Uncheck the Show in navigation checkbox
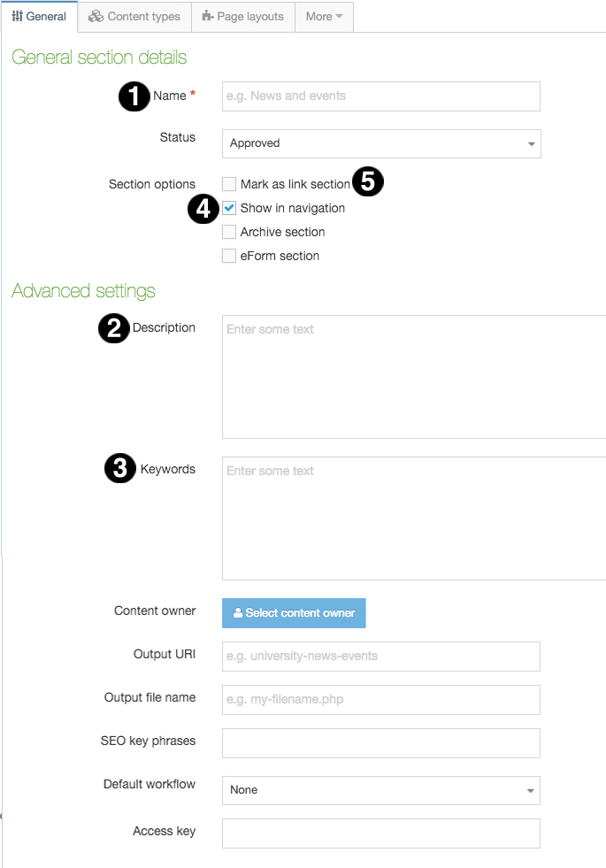The width and height of the screenshot is (606, 868). [229, 208]
